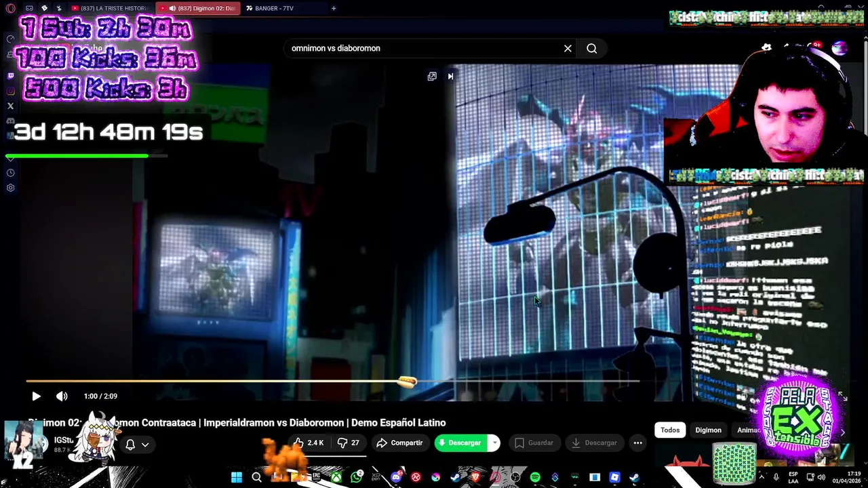Dislike the video (27)
868x488 pixels.
tap(349, 443)
